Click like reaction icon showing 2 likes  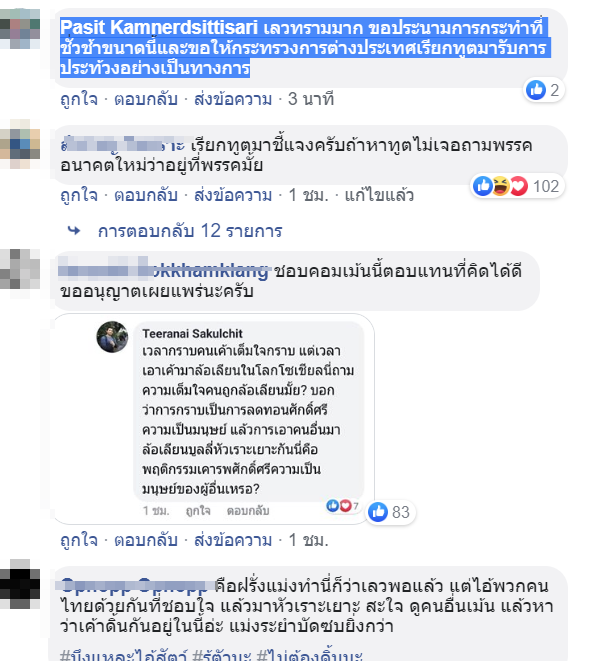click(x=536, y=90)
